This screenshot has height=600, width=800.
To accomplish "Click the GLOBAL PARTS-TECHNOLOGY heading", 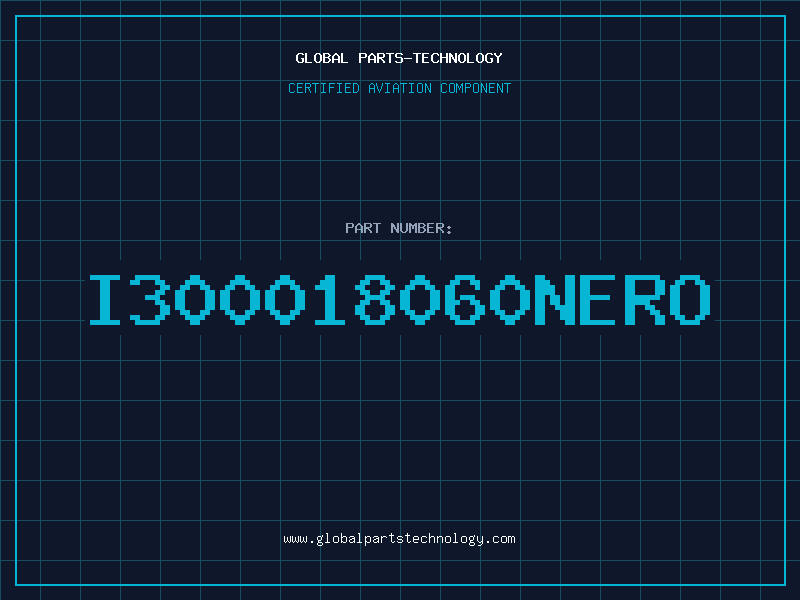I will click(x=399, y=58).
